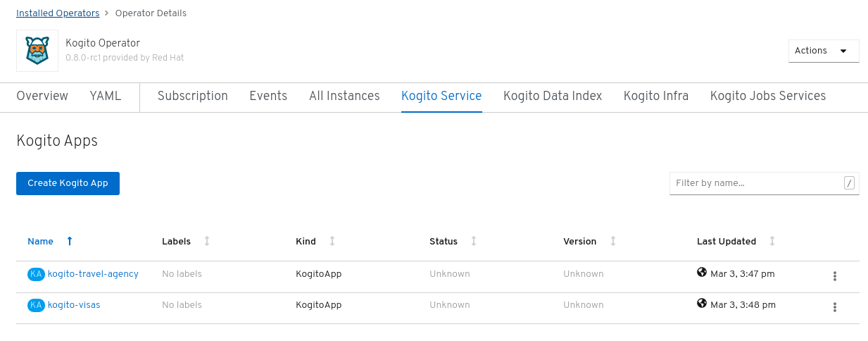868x341 pixels.
Task: Click '0.8.0-rc1 provided by Red Hat' text
Action: (125, 58)
